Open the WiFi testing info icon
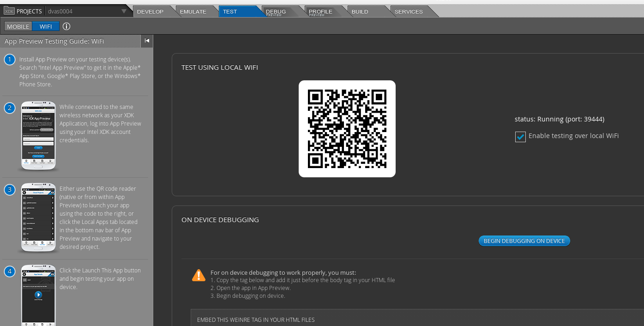 [x=66, y=26]
